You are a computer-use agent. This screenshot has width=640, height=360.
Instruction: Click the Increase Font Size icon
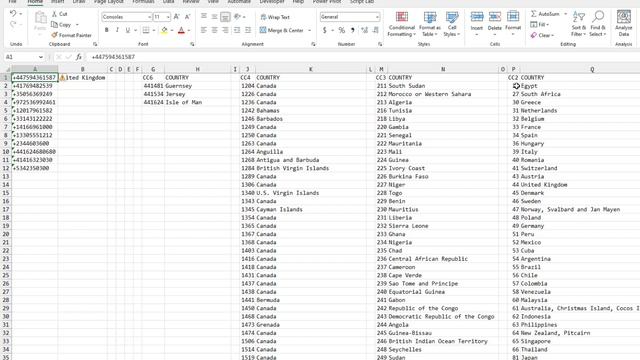pos(176,17)
